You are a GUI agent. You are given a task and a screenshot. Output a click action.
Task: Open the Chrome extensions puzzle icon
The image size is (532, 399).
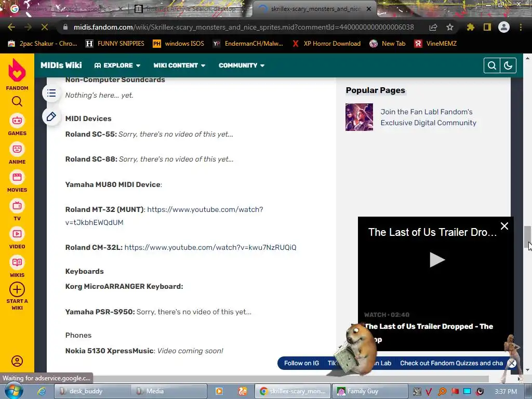click(471, 27)
